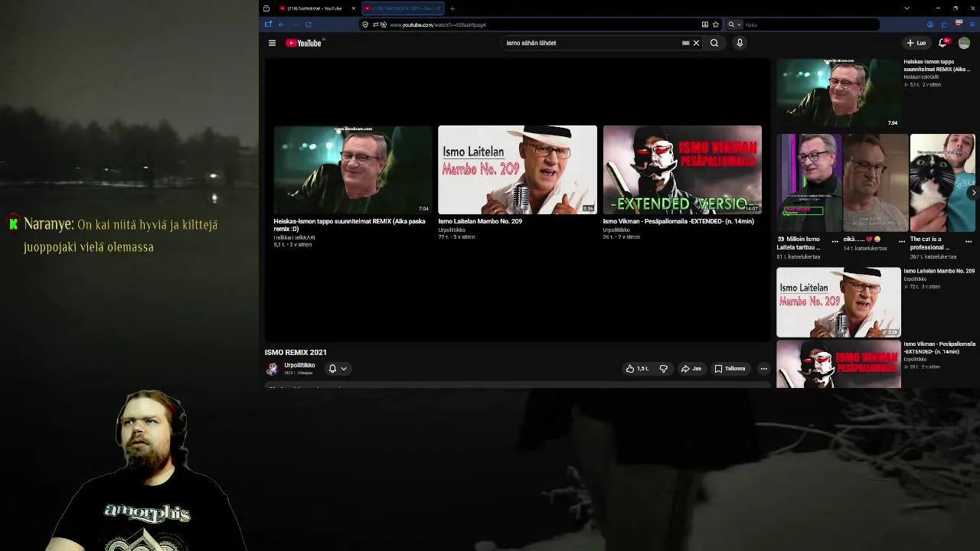Open Ismo Laitelan Mambo No. 209 endscreen thumbnail
The image size is (980, 551).
[518, 170]
